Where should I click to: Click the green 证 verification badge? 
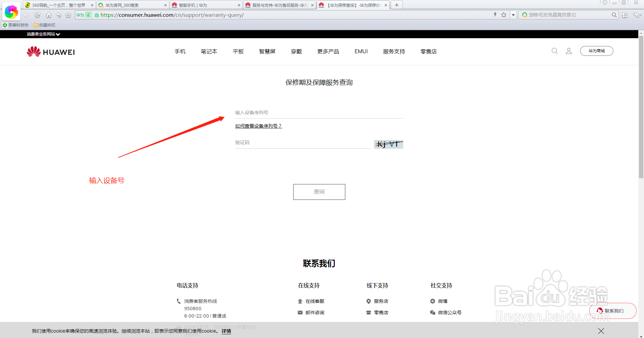[89, 15]
